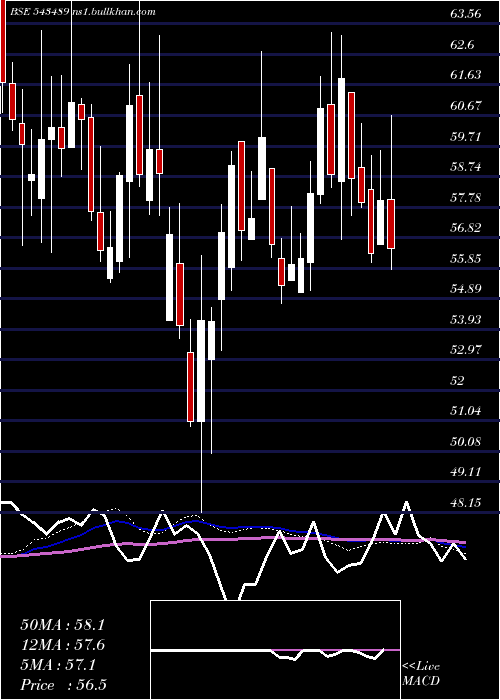
Task: Click the 52 price axis label
Action: click(459, 381)
